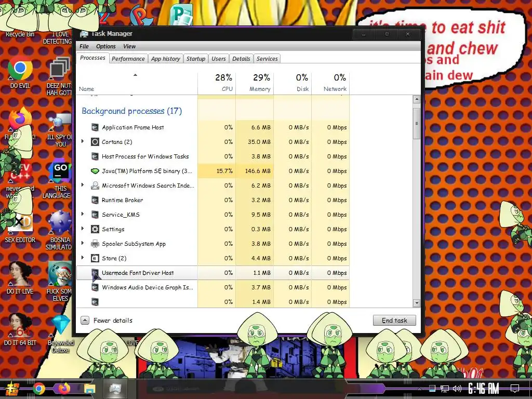
Task: Click the Host Process for Windows Tasks icon
Action: (x=95, y=156)
